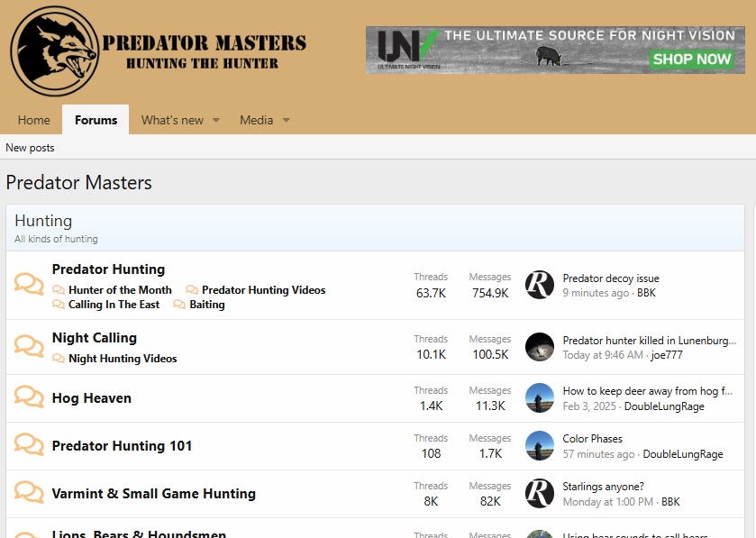Click the Predator Hunting forum bubble icon

click(29, 285)
